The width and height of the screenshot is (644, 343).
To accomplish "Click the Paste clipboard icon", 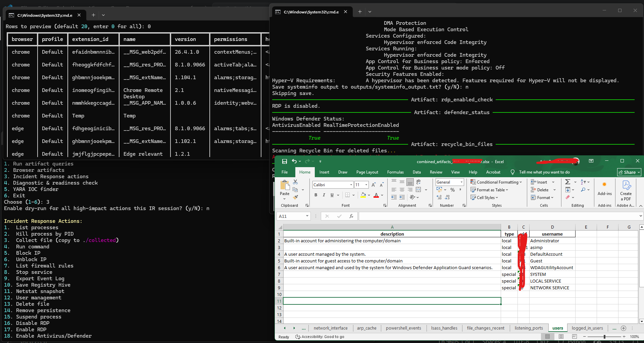I will point(285,185).
